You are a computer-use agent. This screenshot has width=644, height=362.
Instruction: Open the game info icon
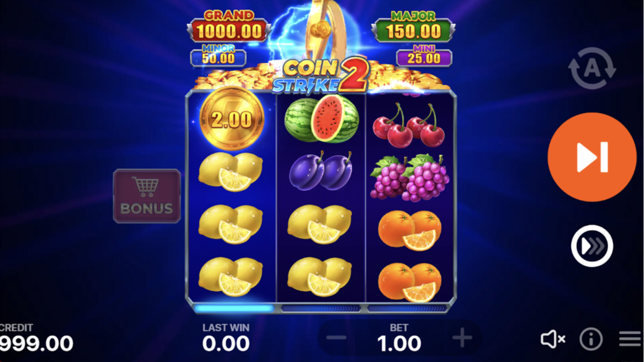coord(591,339)
